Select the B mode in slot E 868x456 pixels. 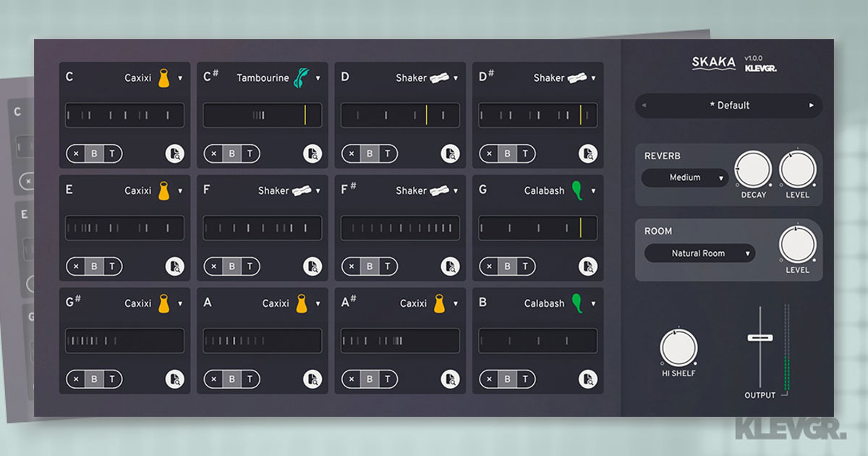[94, 266]
